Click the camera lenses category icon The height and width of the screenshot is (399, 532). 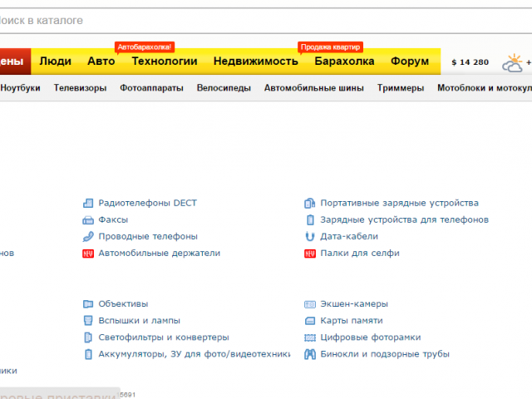88,304
